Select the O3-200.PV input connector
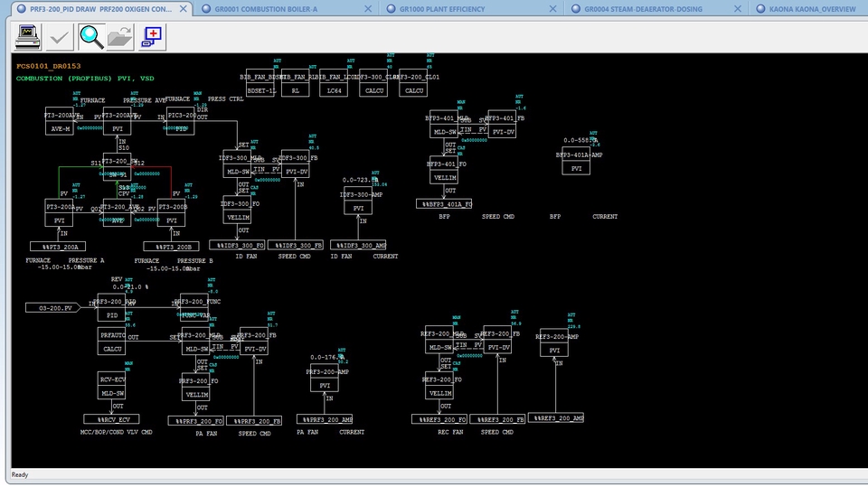Viewport: 868px width, 487px height. tap(52, 308)
